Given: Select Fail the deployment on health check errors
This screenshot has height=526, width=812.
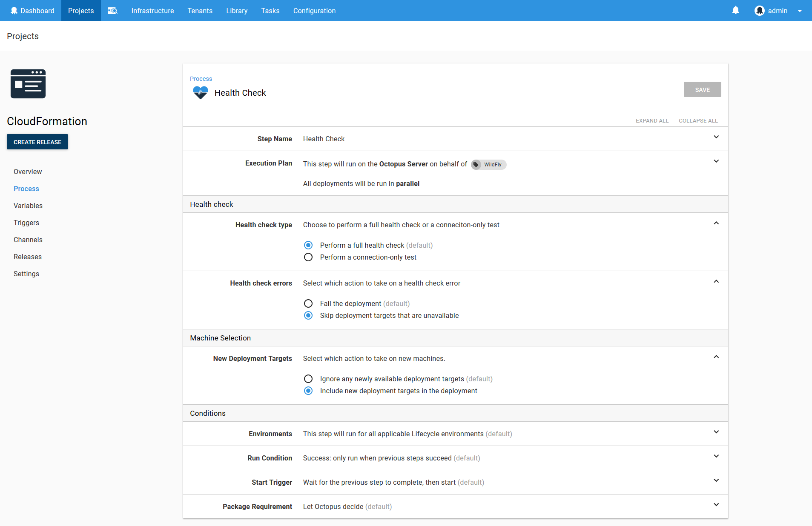Looking at the screenshot, I should pos(308,303).
